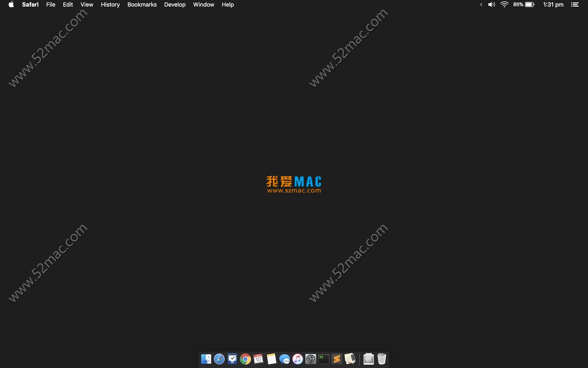The width and height of the screenshot is (588, 368).
Task: Open the File menu
Action: point(51,4)
